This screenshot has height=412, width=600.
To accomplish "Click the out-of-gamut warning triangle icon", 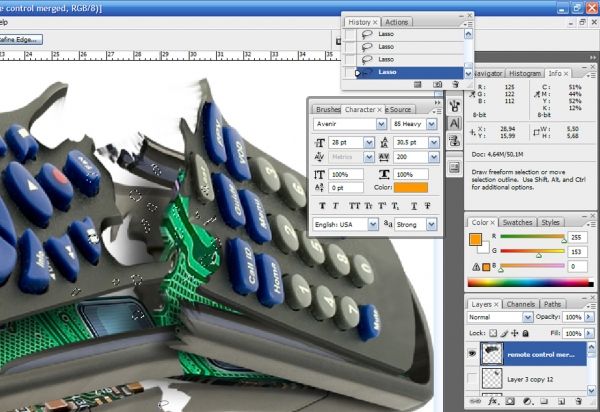I will click(x=476, y=267).
